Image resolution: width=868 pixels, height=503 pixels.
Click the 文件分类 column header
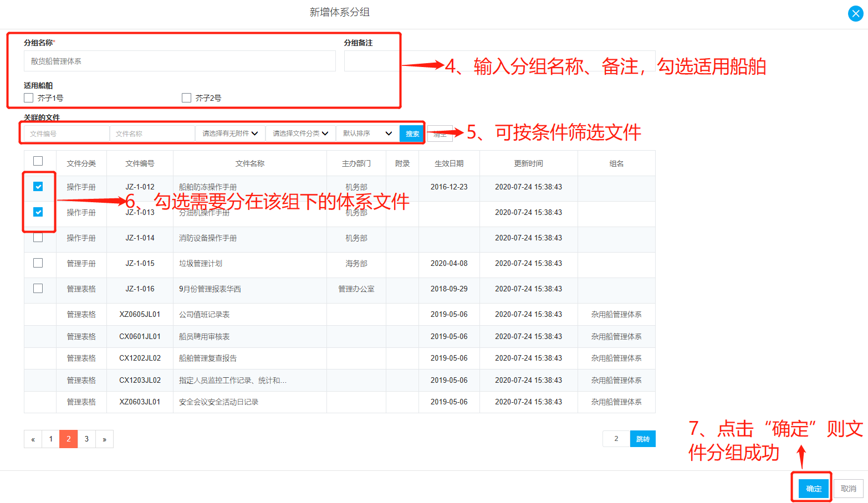coord(81,163)
